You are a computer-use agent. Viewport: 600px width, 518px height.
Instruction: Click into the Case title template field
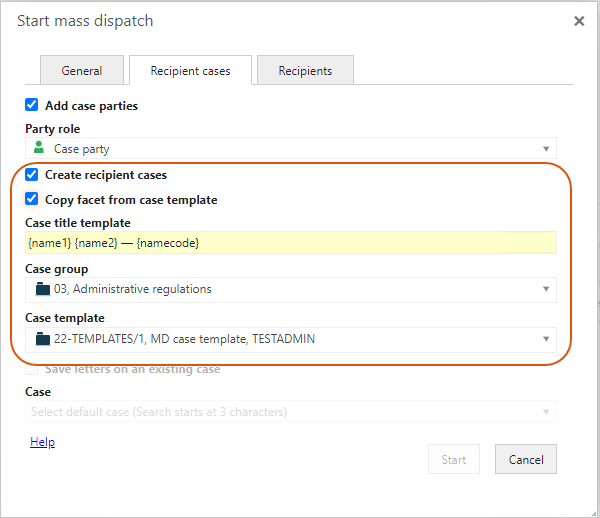(290, 243)
